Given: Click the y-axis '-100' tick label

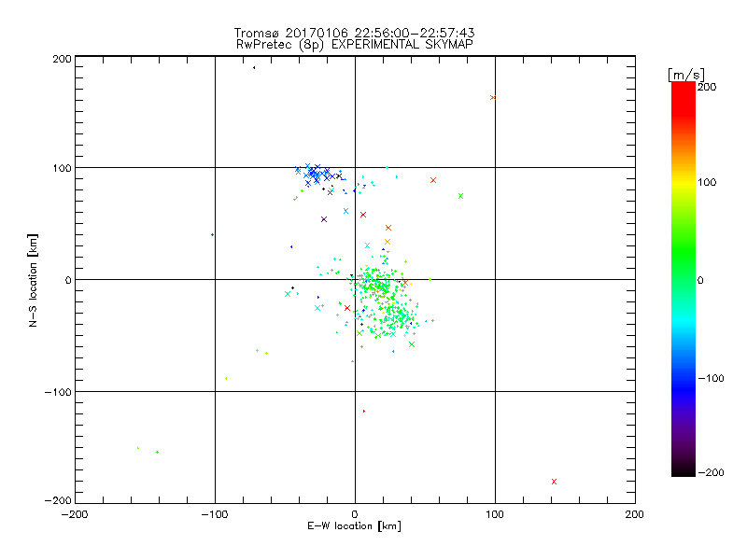Looking at the screenshot, I should (x=58, y=392).
